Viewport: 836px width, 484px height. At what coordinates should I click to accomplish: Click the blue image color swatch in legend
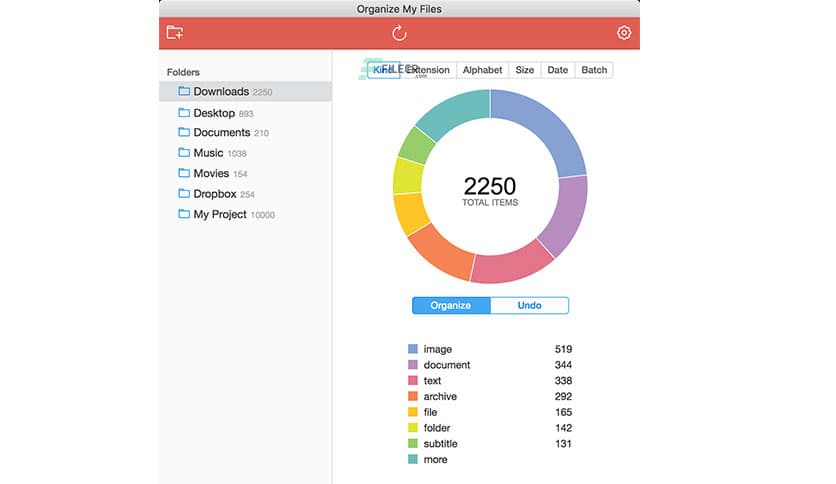coord(413,349)
